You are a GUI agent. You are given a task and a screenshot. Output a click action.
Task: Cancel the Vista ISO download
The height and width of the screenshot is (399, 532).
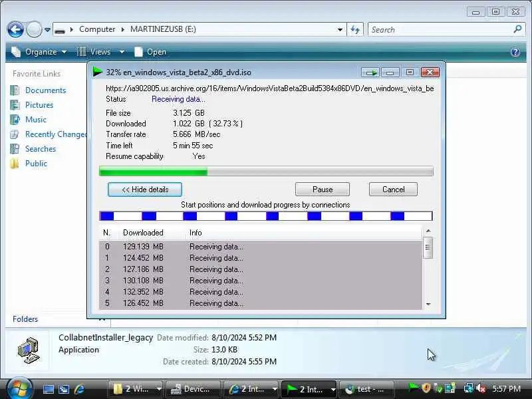coord(393,190)
